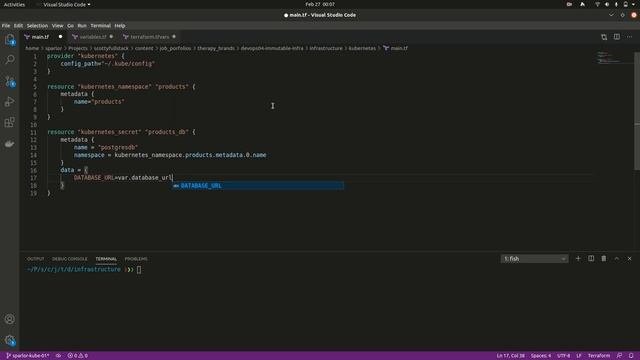
Task: Open the File menu
Action: [x=6, y=26]
